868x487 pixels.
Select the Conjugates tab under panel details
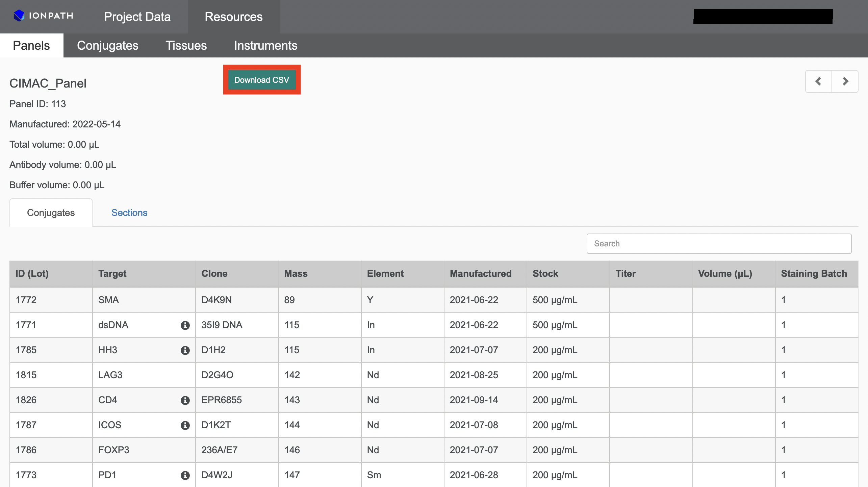point(51,213)
